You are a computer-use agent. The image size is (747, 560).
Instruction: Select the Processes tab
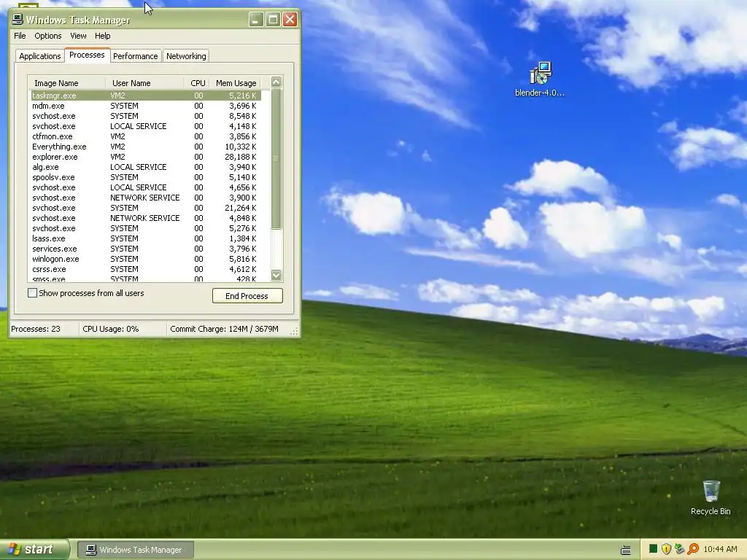[x=87, y=55]
